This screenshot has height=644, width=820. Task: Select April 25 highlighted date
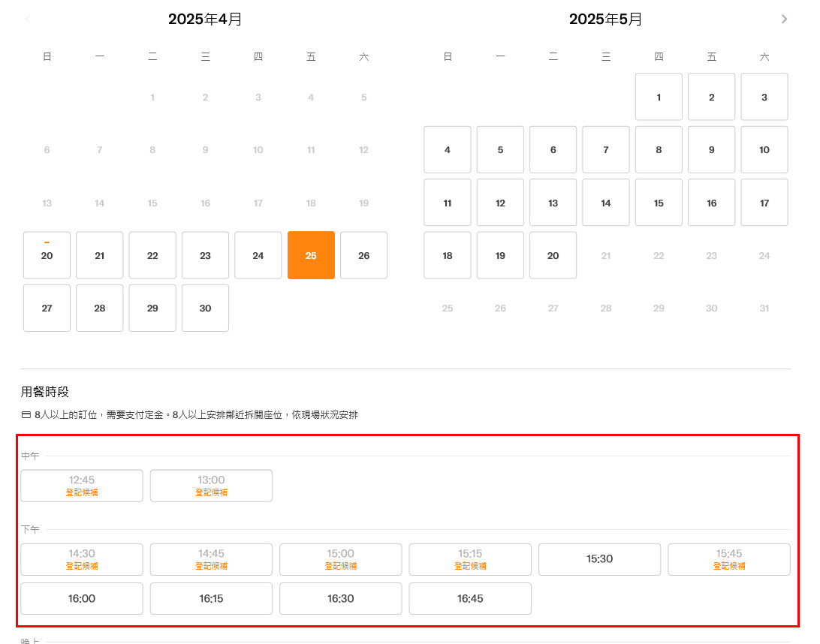click(x=311, y=255)
